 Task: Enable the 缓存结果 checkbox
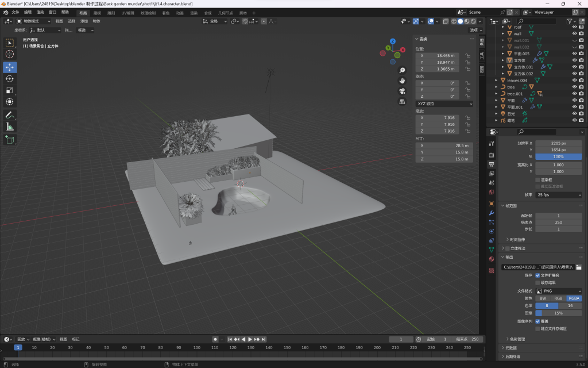[538, 282]
